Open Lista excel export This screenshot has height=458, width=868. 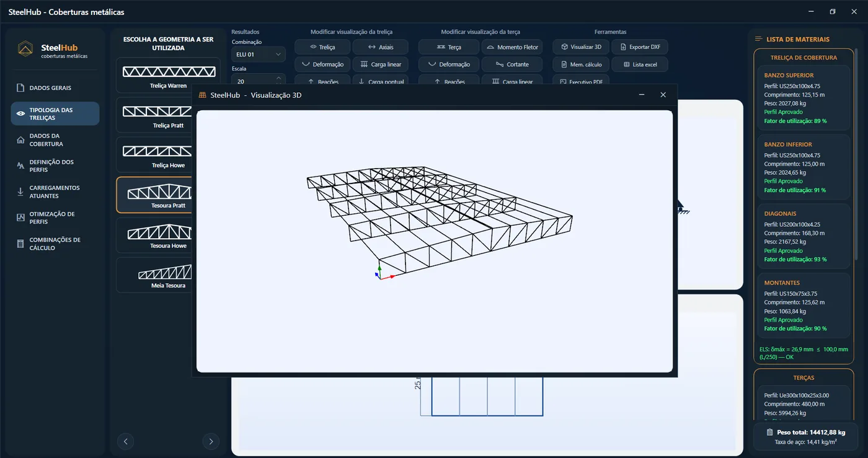click(640, 64)
